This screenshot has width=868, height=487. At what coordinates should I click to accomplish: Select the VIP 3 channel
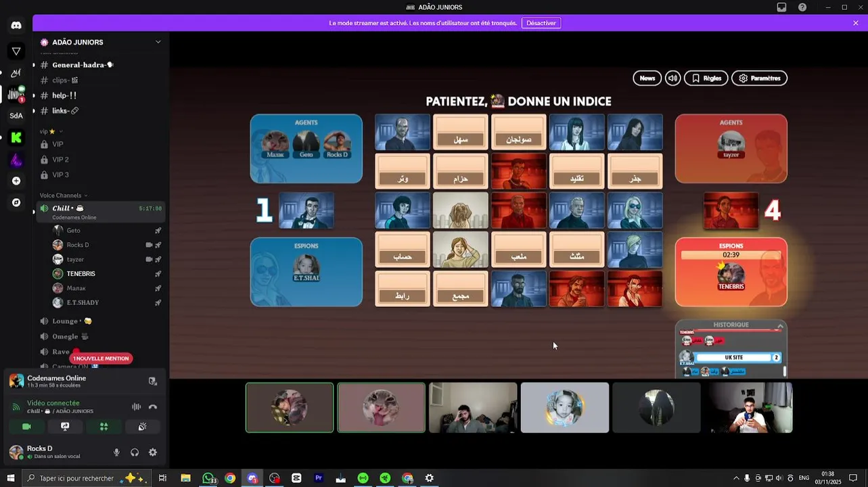[101, 175]
